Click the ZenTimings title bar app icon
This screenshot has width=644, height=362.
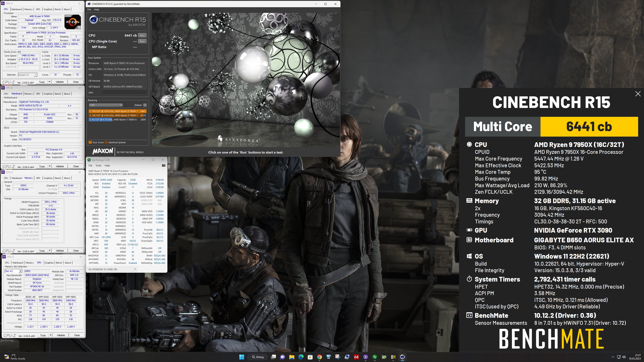click(x=89, y=160)
